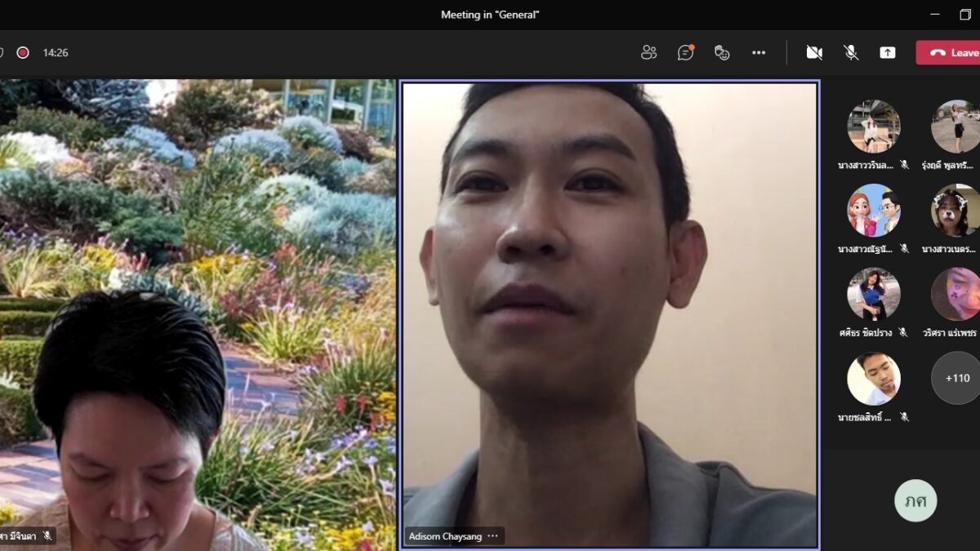Screen dimensions: 980x551
Task: Share screen content
Action: click(x=888, y=52)
